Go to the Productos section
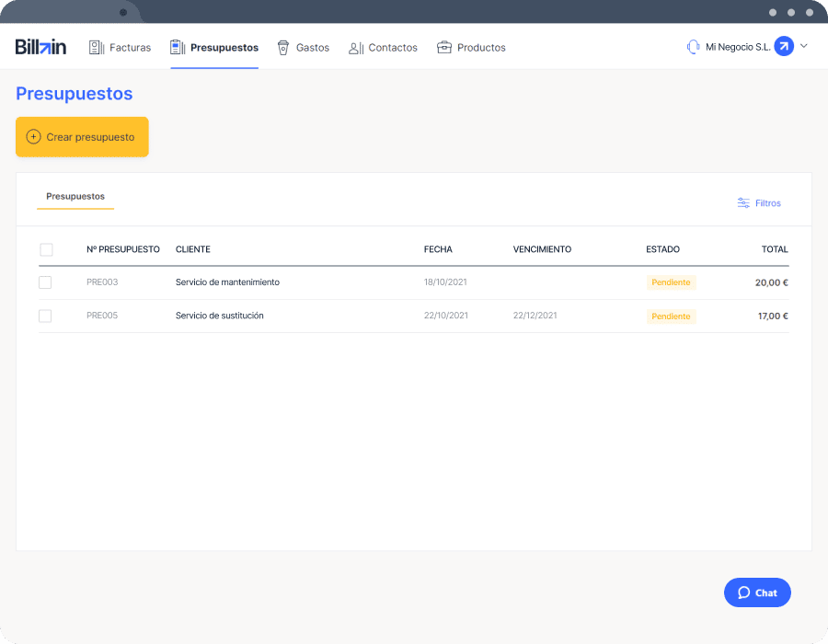 tap(471, 48)
